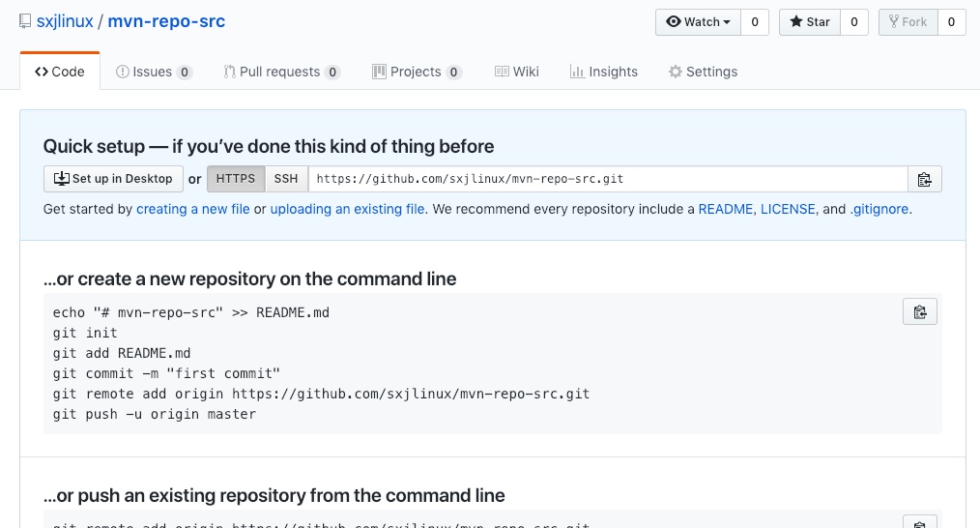
Task: Click the git commit -m "first commit" line
Action: (166, 373)
